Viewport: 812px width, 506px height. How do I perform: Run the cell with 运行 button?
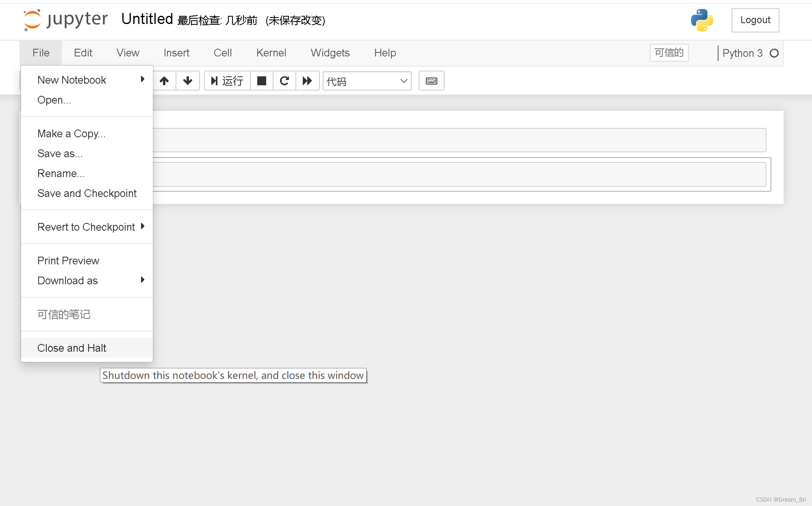click(x=227, y=81)
